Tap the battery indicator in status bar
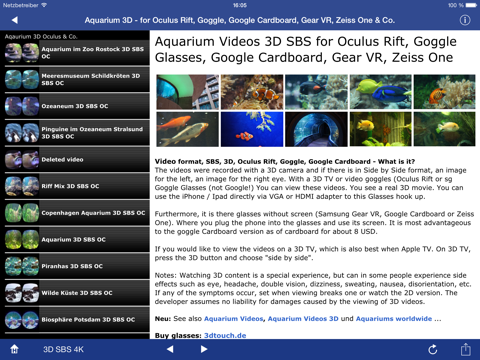This screenshot has width=480, height=360. (x=472, y=5)
